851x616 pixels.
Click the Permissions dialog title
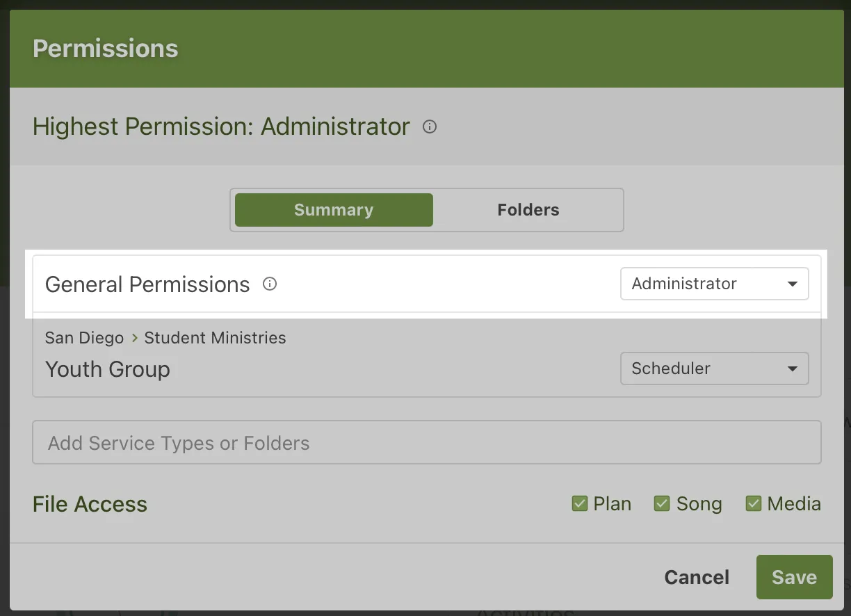(106, 49)
